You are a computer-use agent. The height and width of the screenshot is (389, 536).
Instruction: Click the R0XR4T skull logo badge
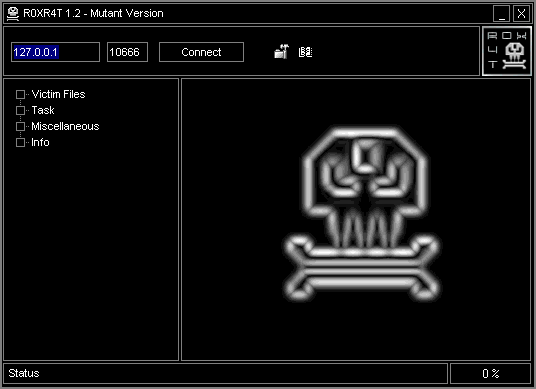[x=507, y=51]
